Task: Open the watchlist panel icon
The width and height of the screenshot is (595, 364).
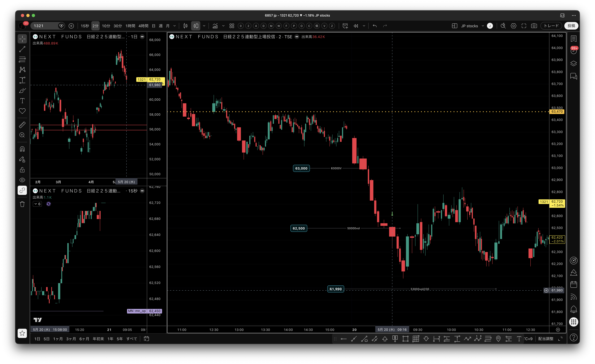Action: pyautogui.click(x=574, y=39)
